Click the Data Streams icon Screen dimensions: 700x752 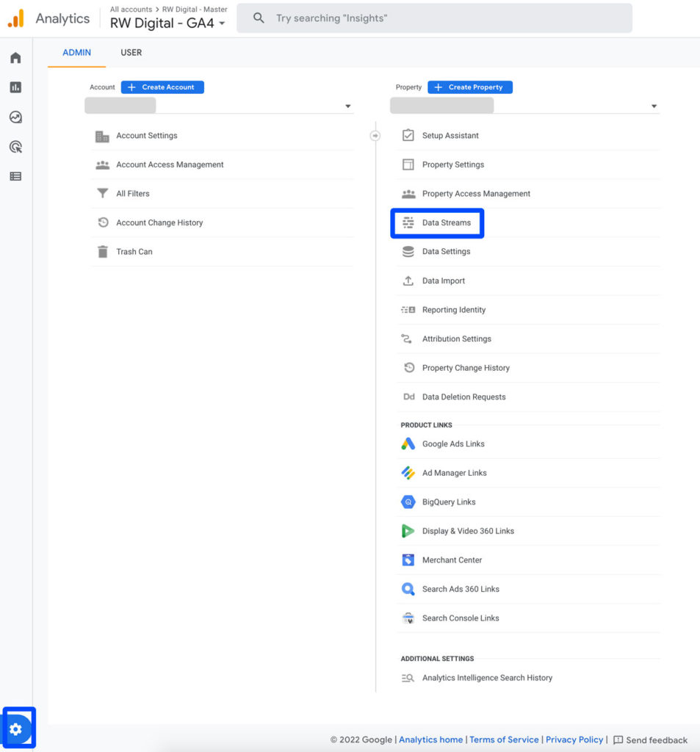[408, 223]
